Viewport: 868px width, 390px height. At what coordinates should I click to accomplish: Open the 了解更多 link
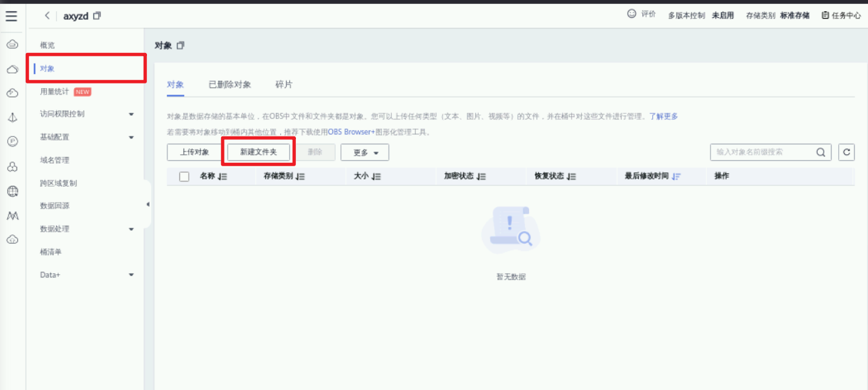[663, 117]
